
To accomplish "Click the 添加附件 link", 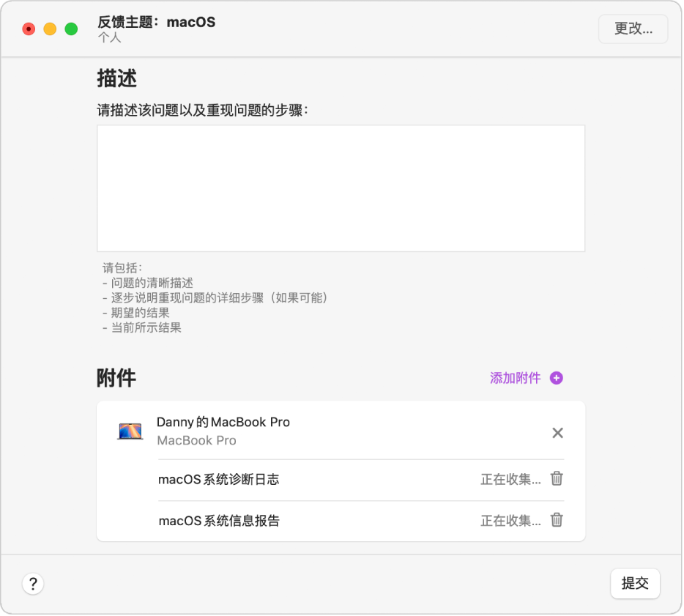I will click(x=515, y=378).
